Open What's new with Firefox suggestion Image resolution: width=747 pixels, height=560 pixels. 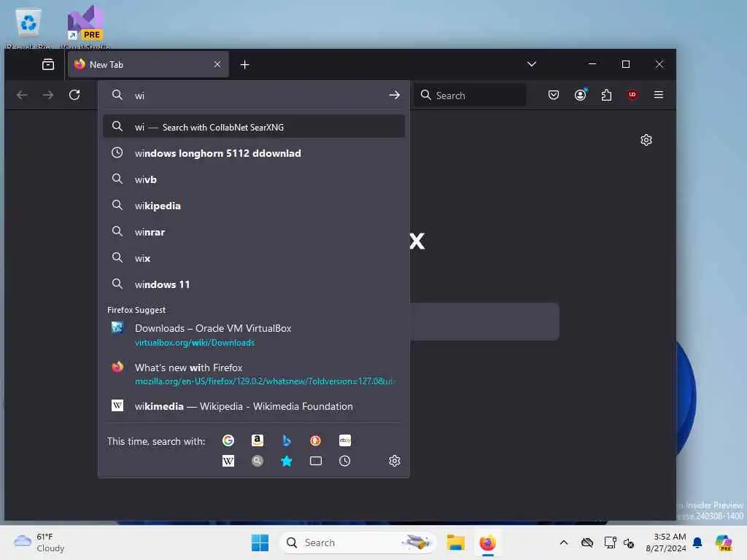click(x=254, y=374)
